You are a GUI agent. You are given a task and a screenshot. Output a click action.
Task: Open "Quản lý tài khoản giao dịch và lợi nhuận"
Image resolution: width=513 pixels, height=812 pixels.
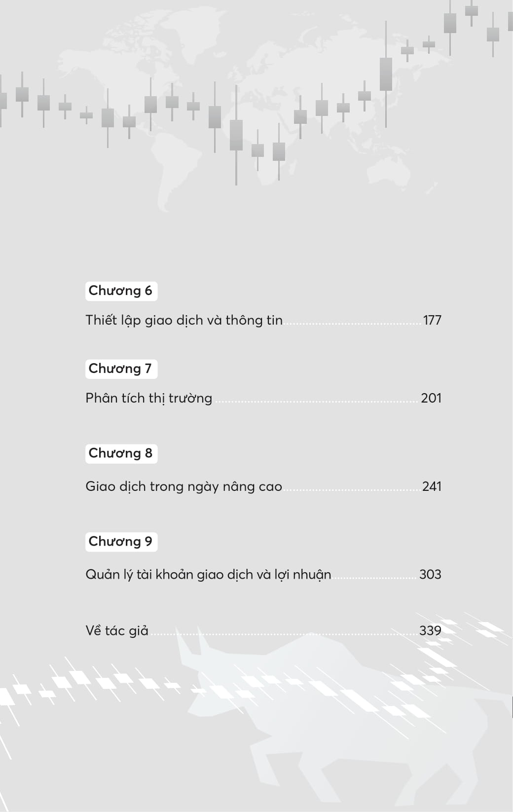pos(208,574)
